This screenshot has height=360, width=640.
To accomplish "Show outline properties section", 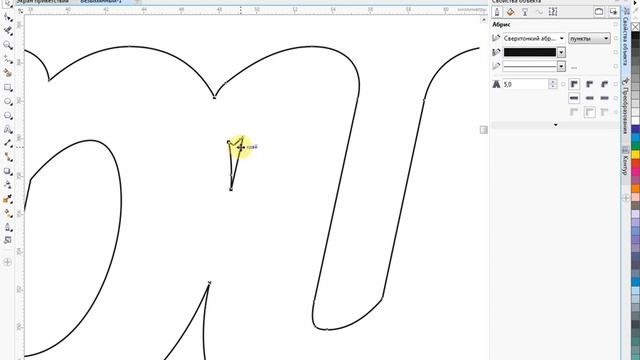I will [x=497, y=12].
